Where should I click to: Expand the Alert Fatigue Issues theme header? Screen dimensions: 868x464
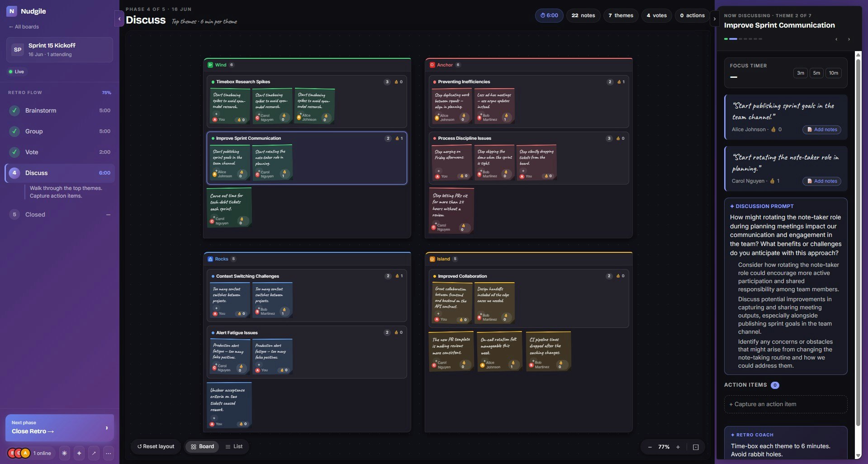(307, 332)
